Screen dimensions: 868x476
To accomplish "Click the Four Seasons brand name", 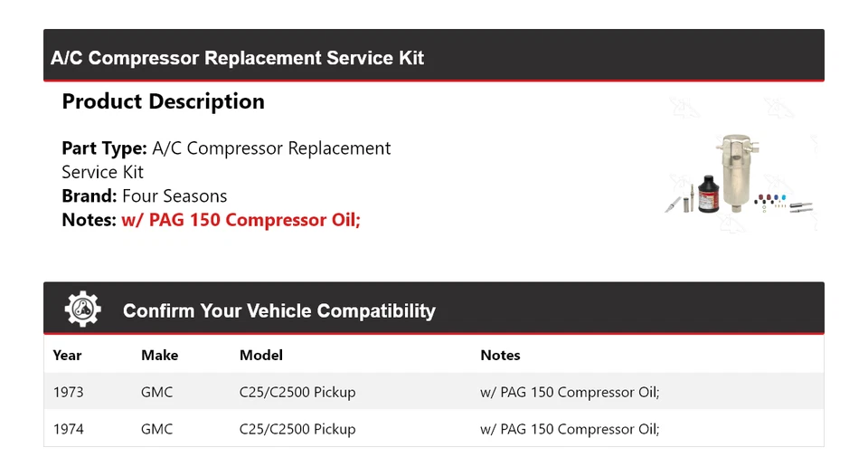I will 175,195.
